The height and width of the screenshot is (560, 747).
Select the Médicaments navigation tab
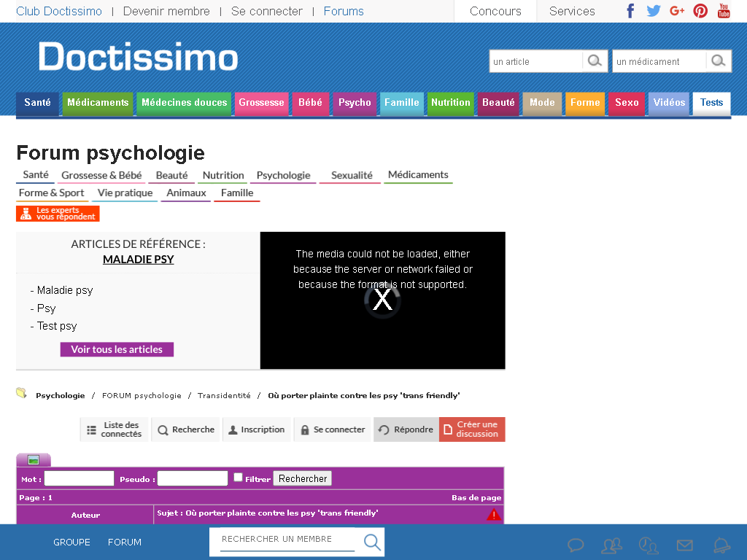pos(98,103)
